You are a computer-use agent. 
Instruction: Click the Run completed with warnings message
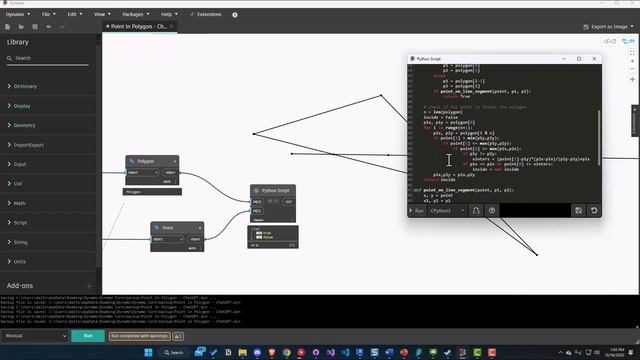click(140, 336)
